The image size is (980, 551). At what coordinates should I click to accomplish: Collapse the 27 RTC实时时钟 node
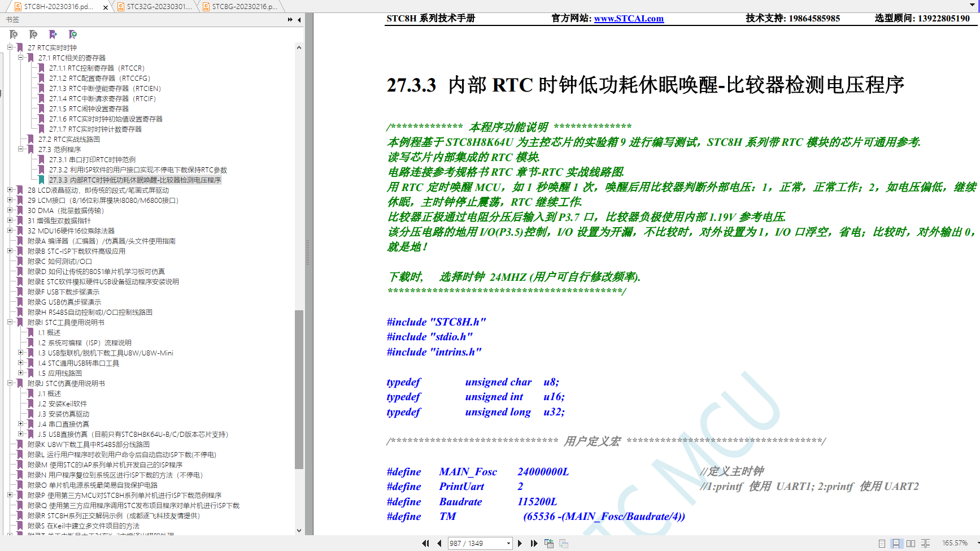(x=10, y=47)
